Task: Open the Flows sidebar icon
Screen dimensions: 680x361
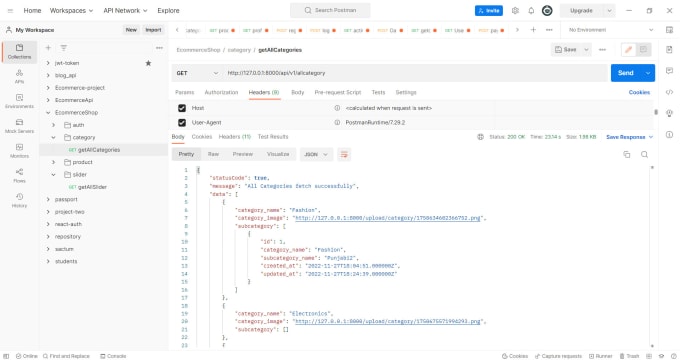Action: (x=19, y=176)
